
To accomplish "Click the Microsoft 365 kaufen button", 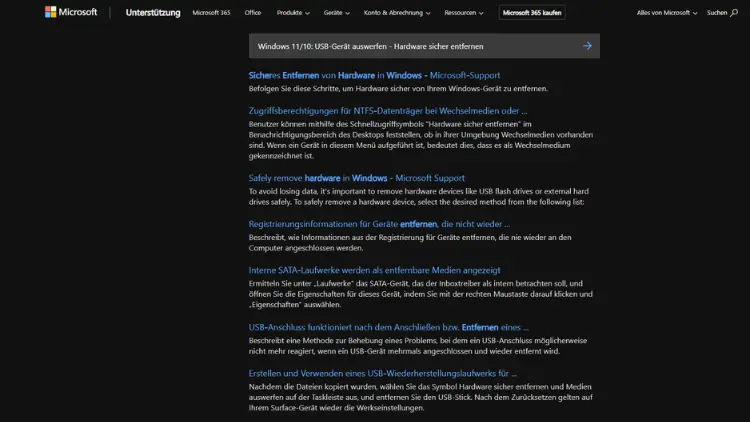I will click(532, 13).
